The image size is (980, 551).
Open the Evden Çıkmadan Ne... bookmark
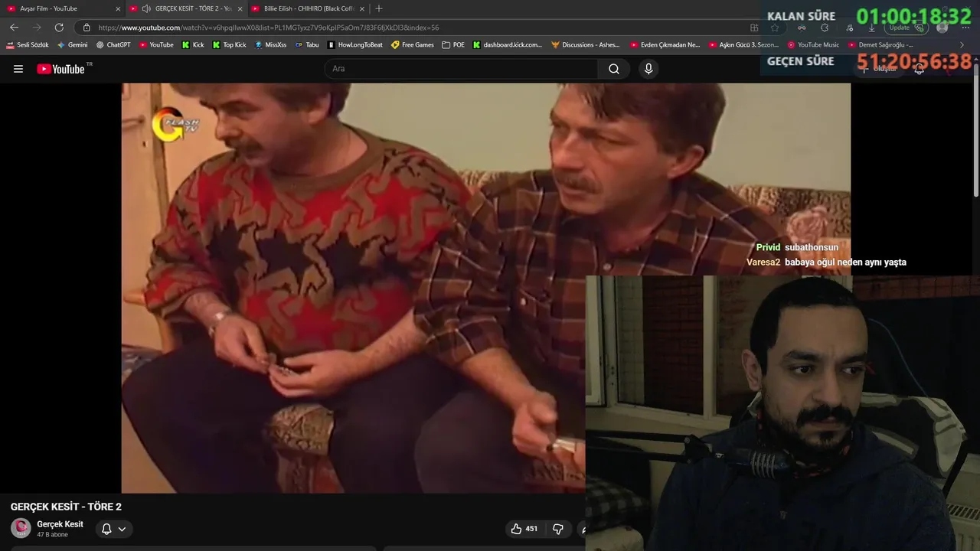[x=665, y=44]
